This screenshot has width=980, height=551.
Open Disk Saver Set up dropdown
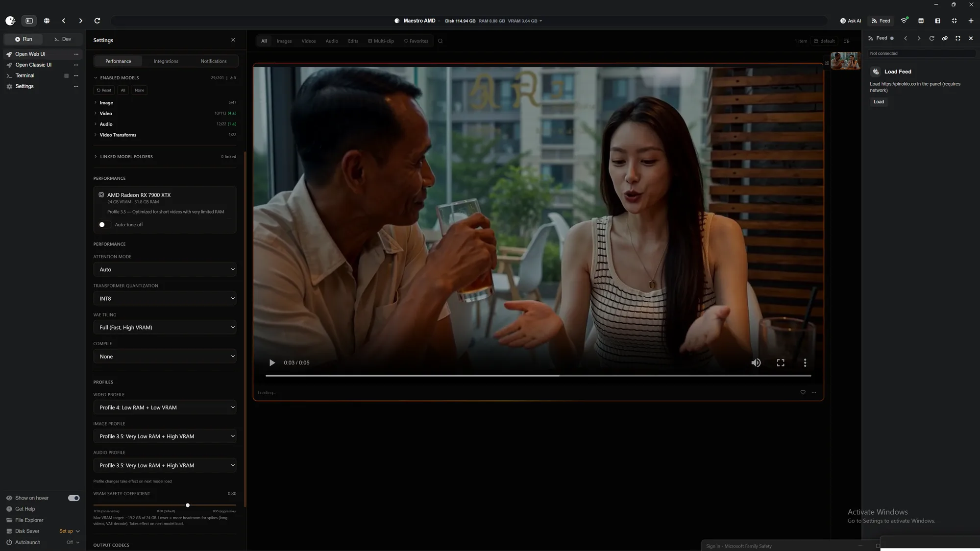click(x=69, y=531)
